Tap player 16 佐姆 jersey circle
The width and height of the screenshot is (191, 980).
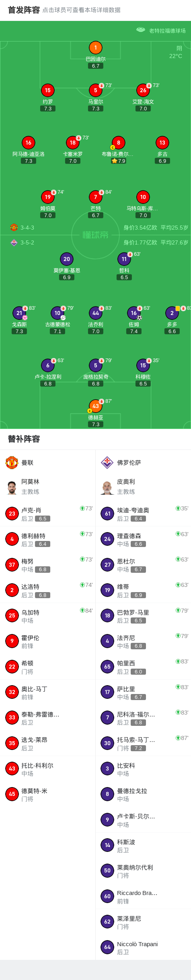(134, 313)
